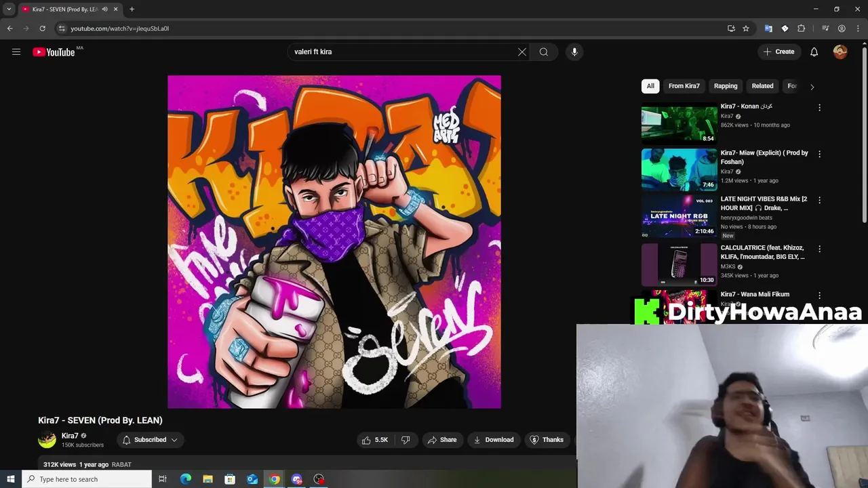
Task: Like the video with thumbs up
Action: [375, 440]
